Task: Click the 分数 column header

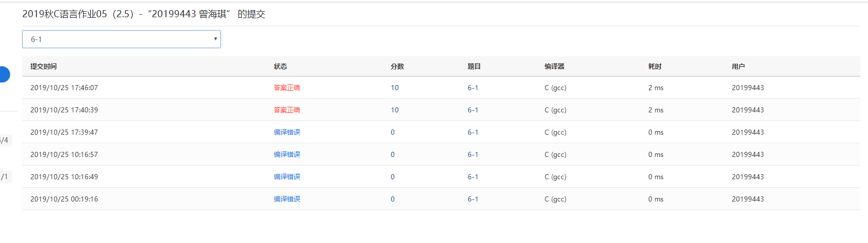Action: tap(397, 66)
